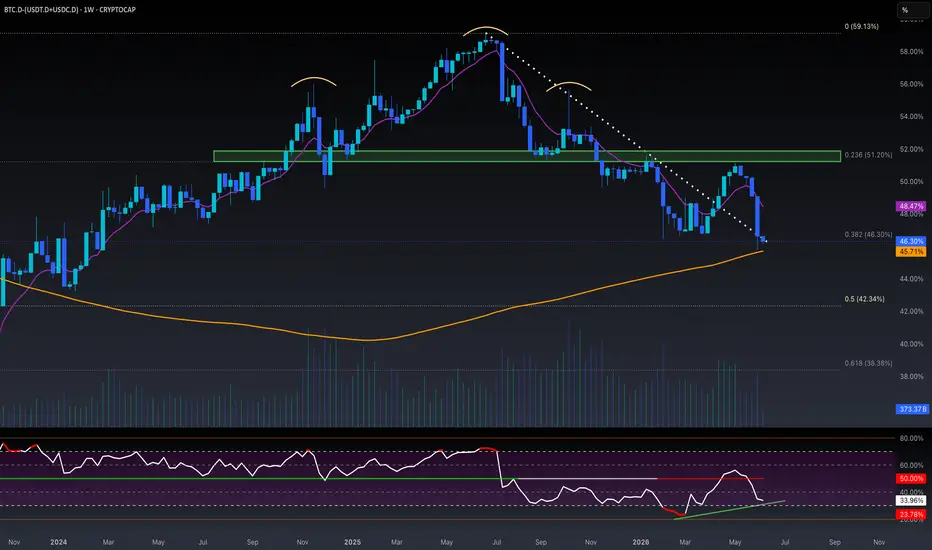Click the 2025 label on time axis

click(352, 542)
